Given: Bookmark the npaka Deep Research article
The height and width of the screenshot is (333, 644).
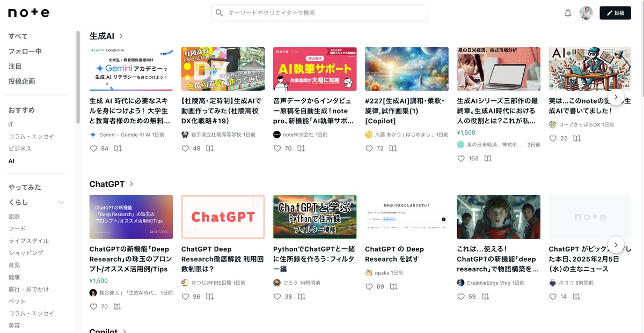Looking at the screenshot, I should [394, 287].
